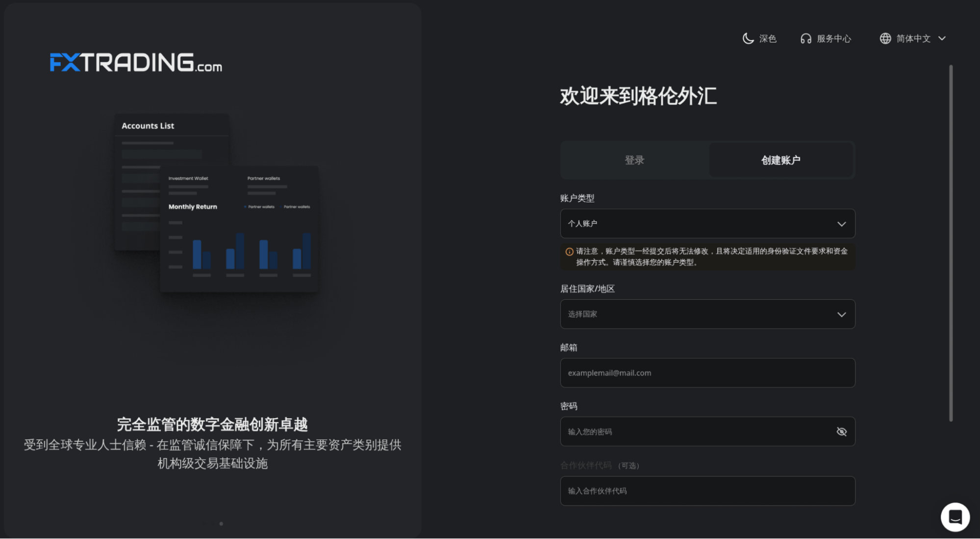Open the 选择国家 country dropdown

(707, 314)
